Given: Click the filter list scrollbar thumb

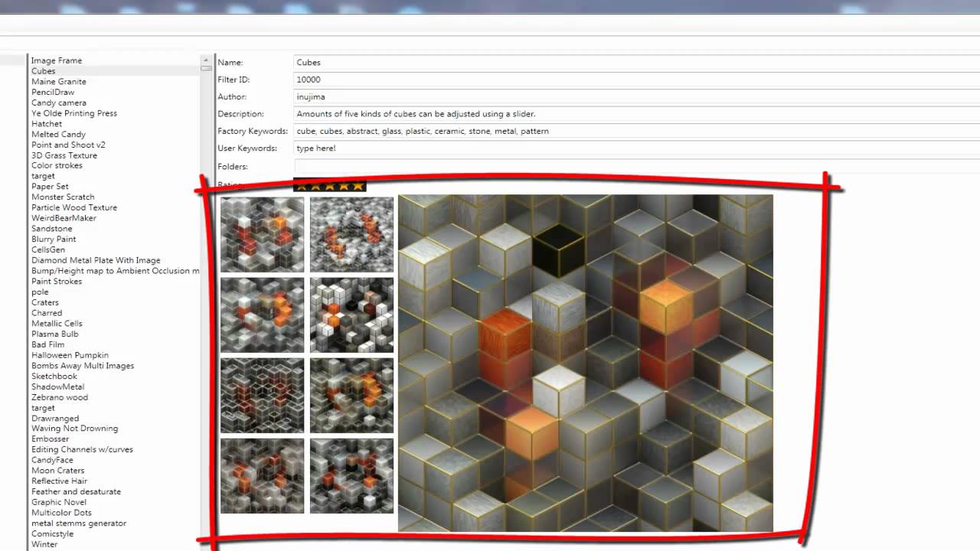Looking at the screenshot, I should [206, 68].
